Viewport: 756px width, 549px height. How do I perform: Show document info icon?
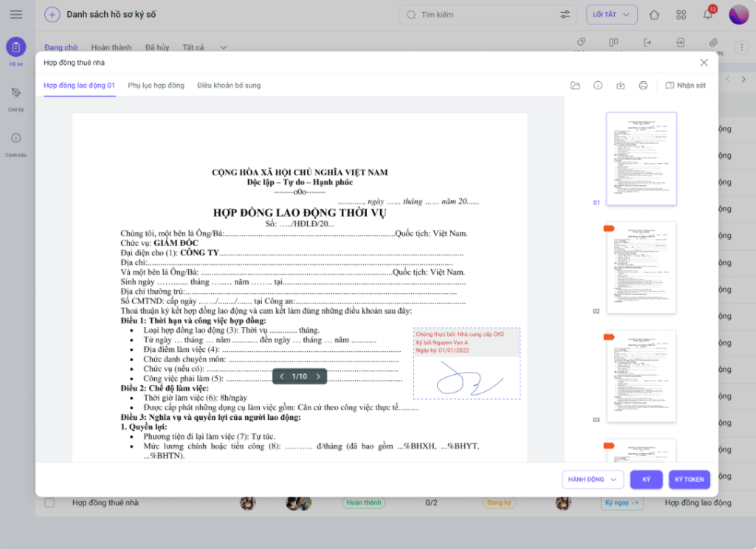tap(598, 86)
